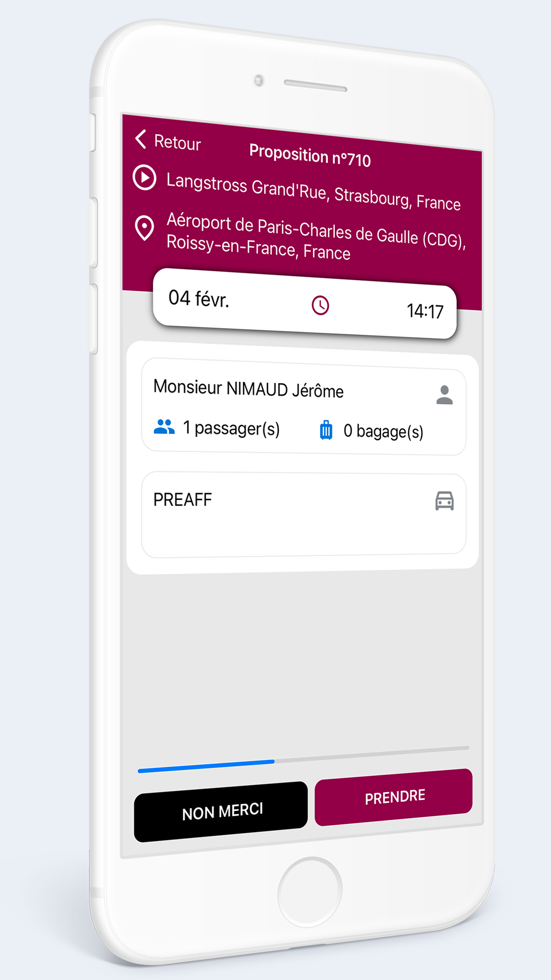Screen dimensions: 551x980
Task: Open the PREAFF vehicle card
Action: click(x=304, y=514)
